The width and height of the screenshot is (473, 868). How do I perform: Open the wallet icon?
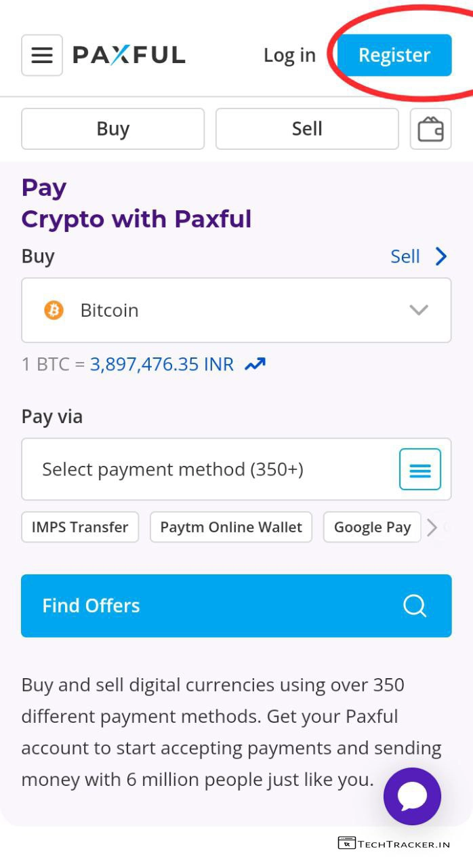click(430, 129)
